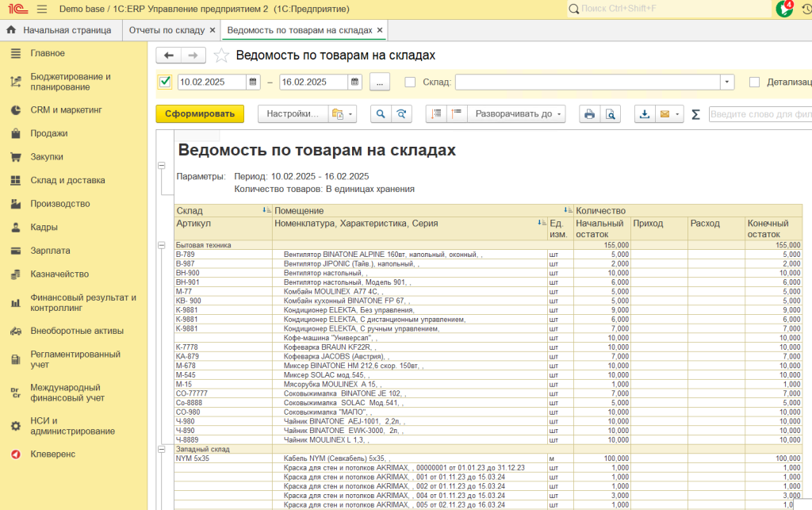Add report to favorites with star icon

221,56
